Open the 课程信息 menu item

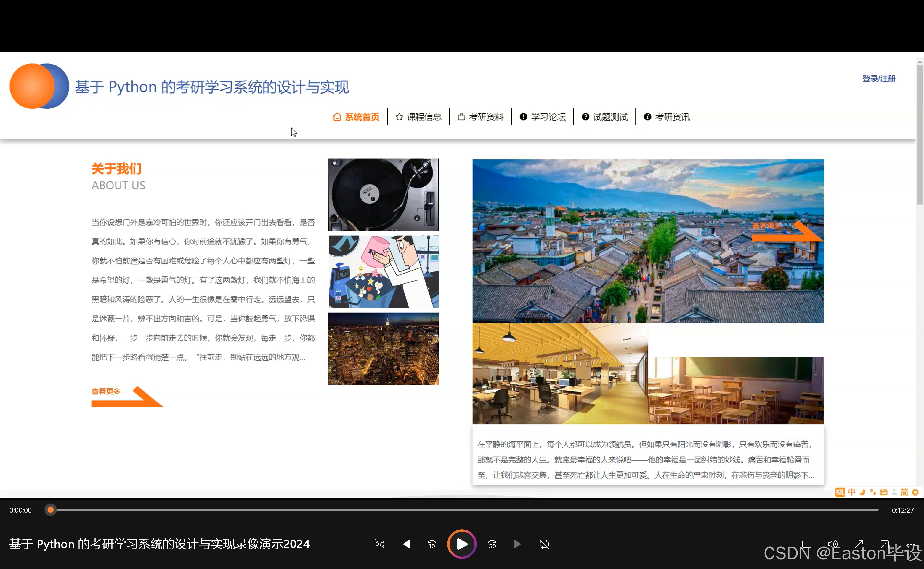click(418, 117)
